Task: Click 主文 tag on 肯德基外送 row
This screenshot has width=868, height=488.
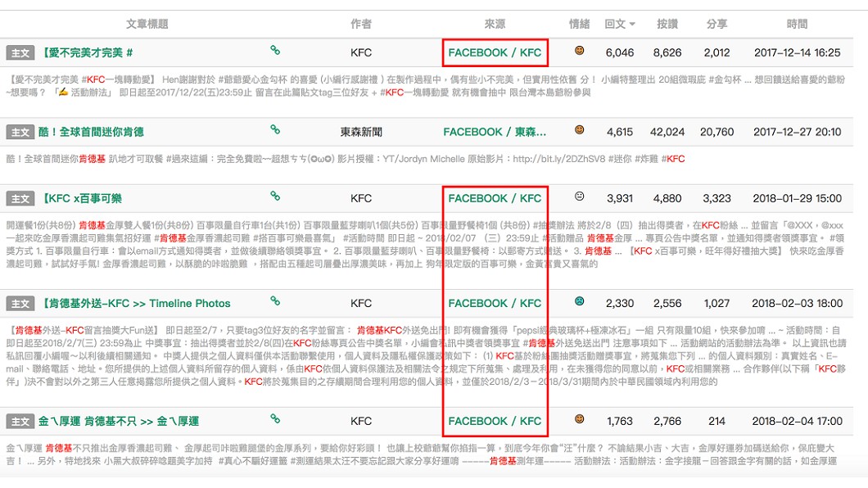Action: click(20, 304)
